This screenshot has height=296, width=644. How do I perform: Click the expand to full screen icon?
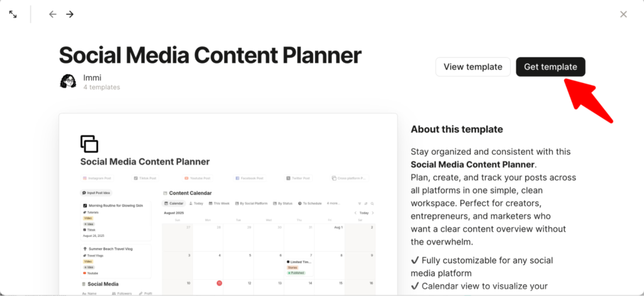(x=13, y=14)
